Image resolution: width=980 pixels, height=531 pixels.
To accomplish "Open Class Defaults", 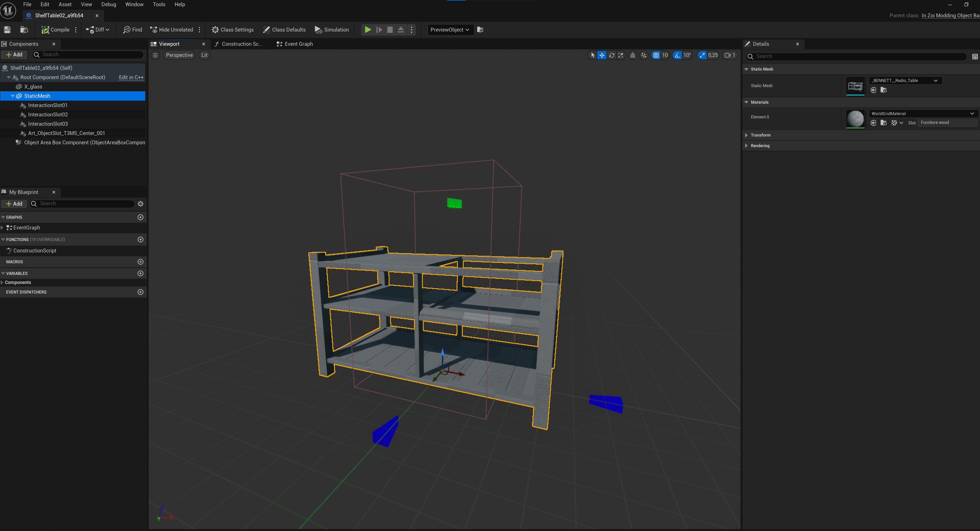I will pos(284,30).
